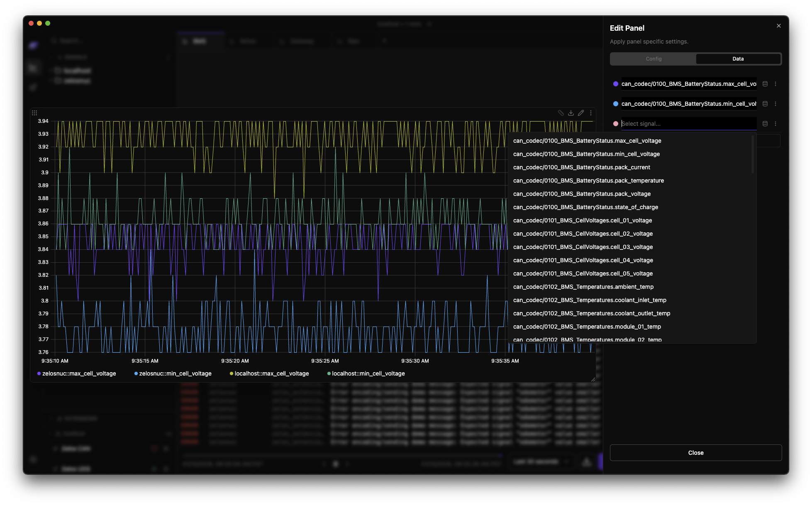Select pack_current from the signal dropdown
812x505 pixels.
581,167
